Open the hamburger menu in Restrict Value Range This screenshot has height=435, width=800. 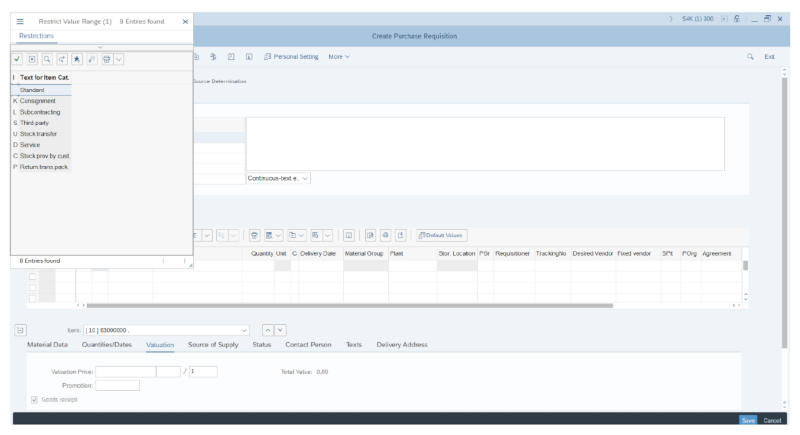[x=20, y=21]
